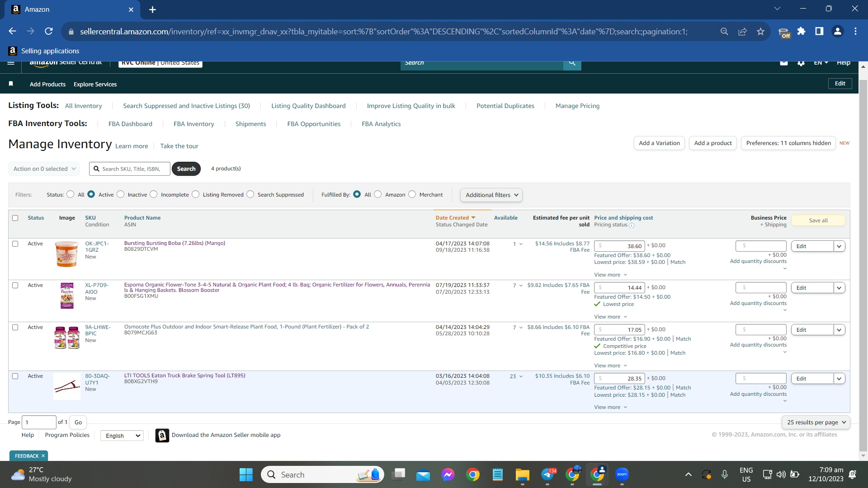Open Chrome's three-dot menu
This screenshot has height=488, width=868.
click(855, 31)
